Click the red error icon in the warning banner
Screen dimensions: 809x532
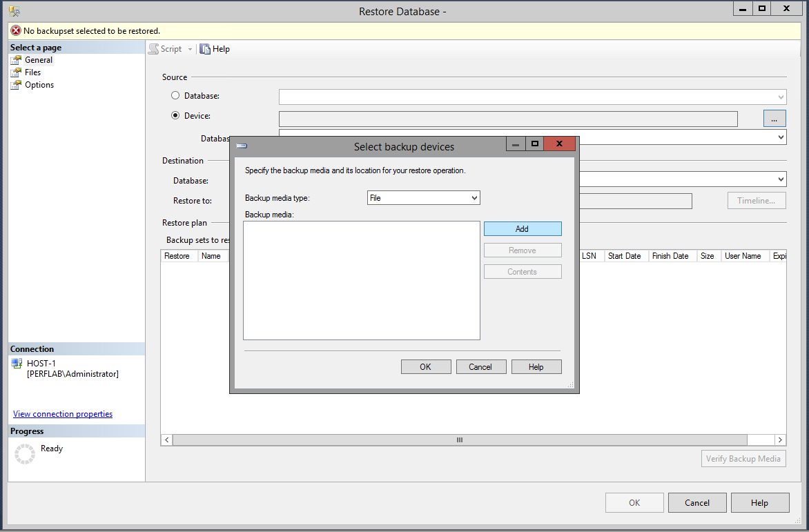click(14, 31)
